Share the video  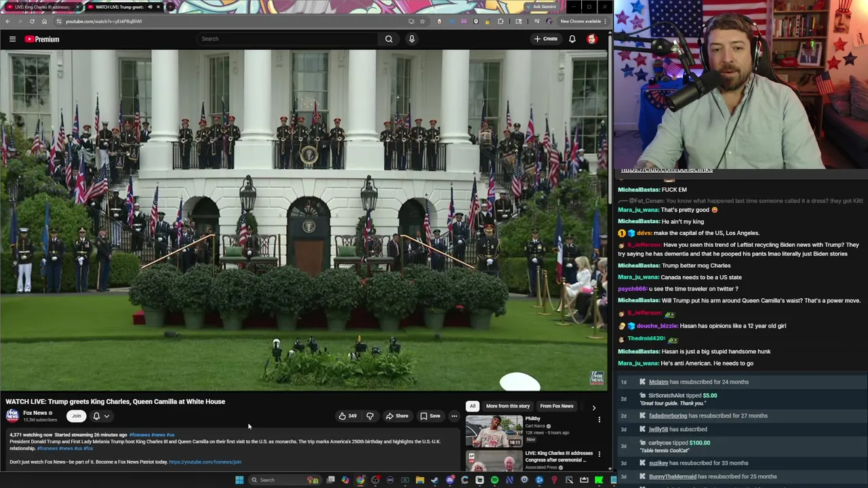(397, 416)
